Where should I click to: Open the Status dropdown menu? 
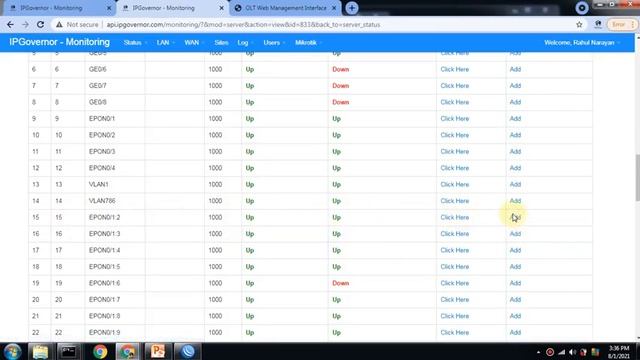[x=135, y=42]
